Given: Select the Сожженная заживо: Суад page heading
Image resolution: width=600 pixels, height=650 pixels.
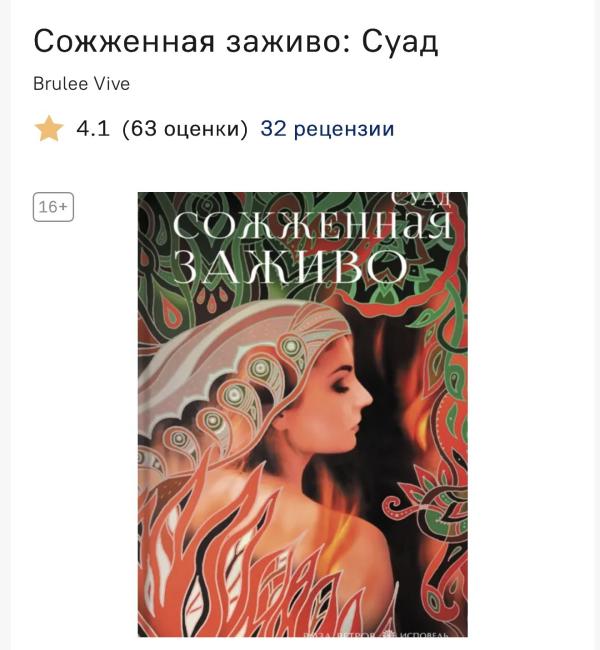Looking at the screenshot, I should pyautogui.click(x=236, y=41).
